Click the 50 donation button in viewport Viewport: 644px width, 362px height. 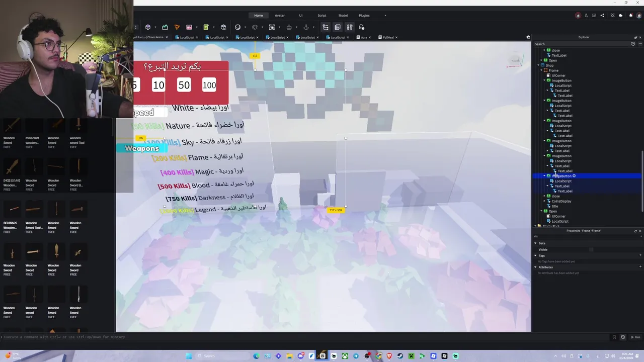(184, 85)
